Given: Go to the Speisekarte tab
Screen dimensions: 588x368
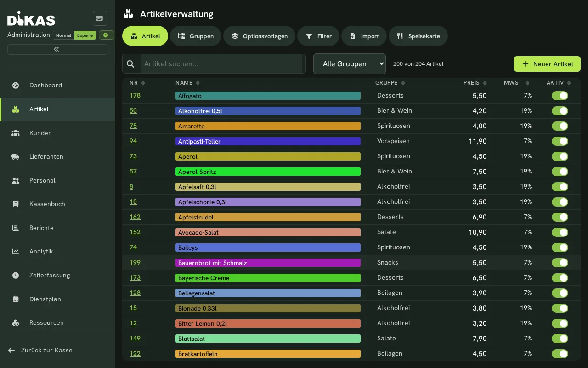Looking at the screenshot, I should [x=418, y=36].
